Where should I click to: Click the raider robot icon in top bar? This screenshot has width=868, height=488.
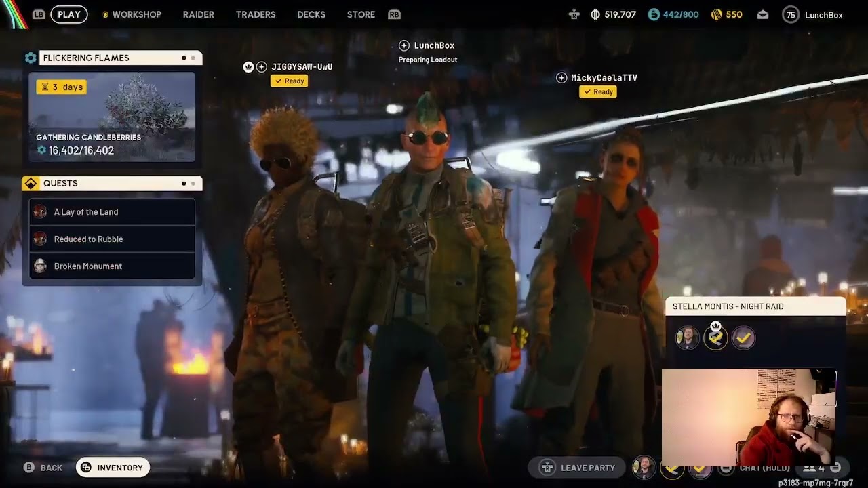574,15
